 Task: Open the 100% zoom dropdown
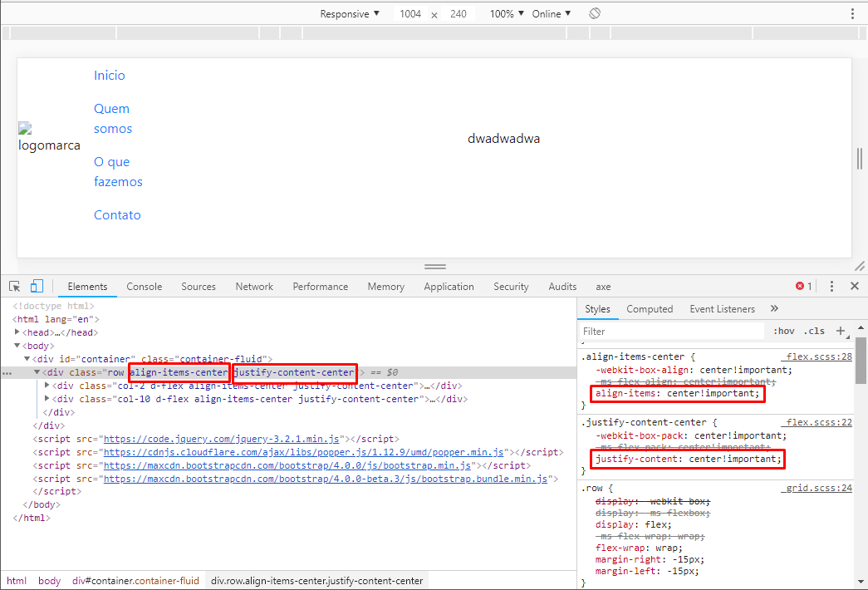pos(507,14)
